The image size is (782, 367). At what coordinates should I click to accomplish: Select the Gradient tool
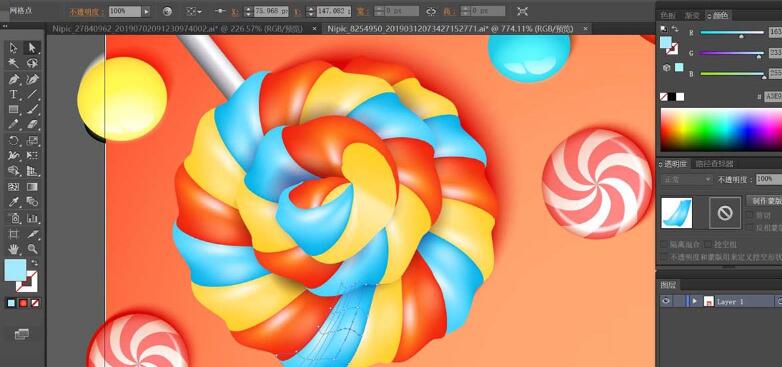pyautogui.click(x=32, y=186)
